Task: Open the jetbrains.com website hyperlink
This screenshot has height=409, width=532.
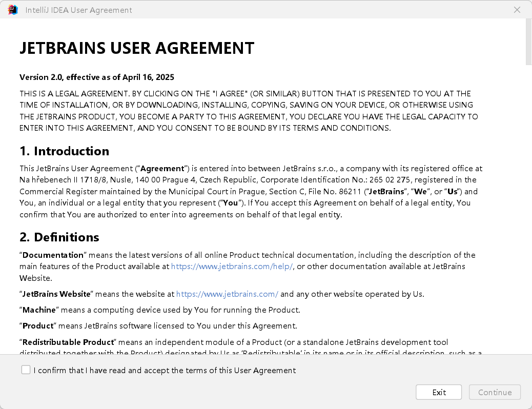Action: (227, 294)
